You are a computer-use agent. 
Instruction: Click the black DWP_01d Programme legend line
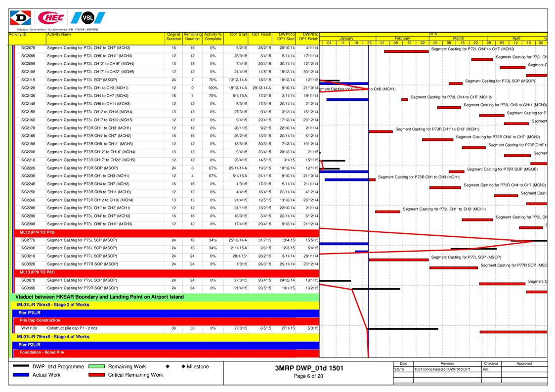click(21, 366)
